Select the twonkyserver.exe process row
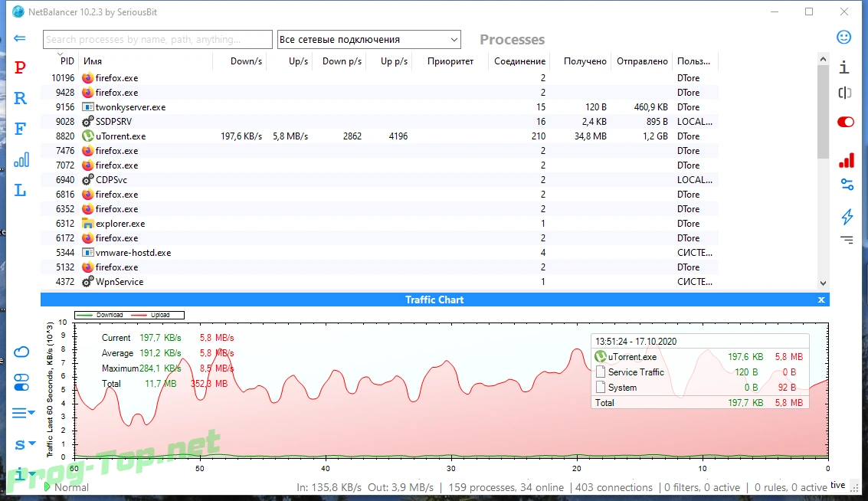This screenshot has width=868, height=501. click(x=380, y=106)
